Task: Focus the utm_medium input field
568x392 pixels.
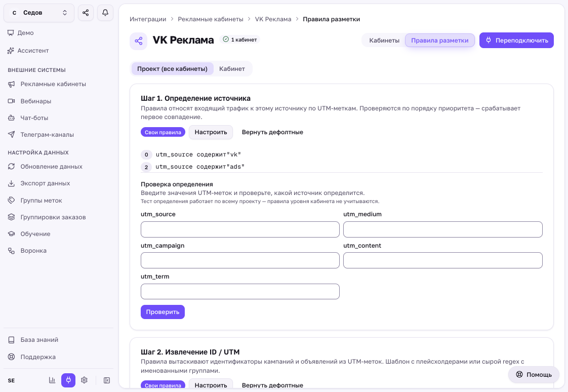Action: [442, 229]
